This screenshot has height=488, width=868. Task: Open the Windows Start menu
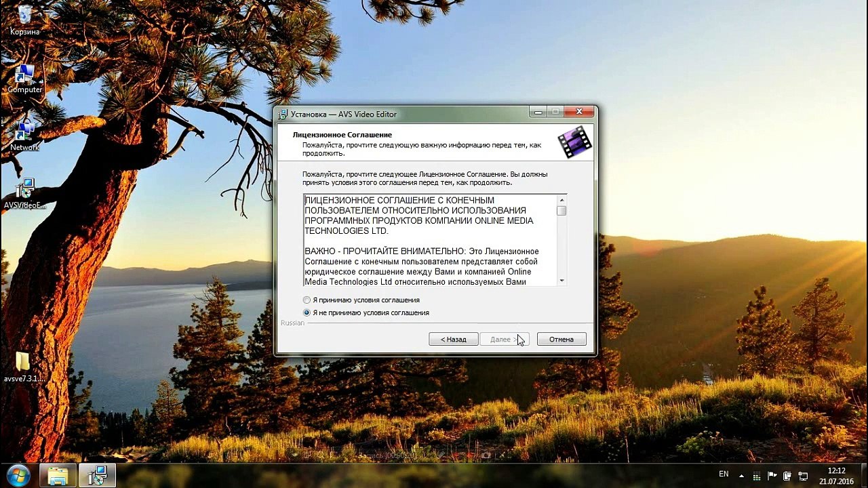tap(18, 474)
